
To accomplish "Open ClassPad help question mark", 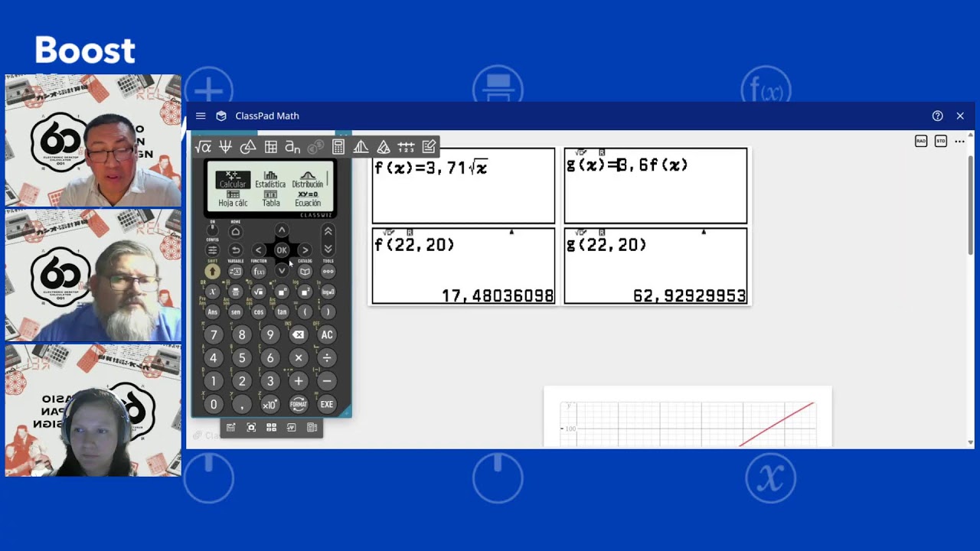I will 937,116.
